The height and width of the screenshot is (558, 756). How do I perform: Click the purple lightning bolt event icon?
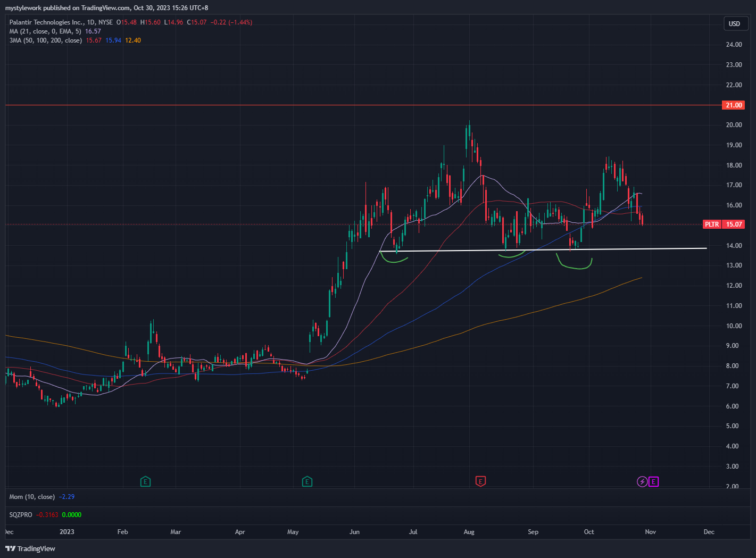coord(642,482)
